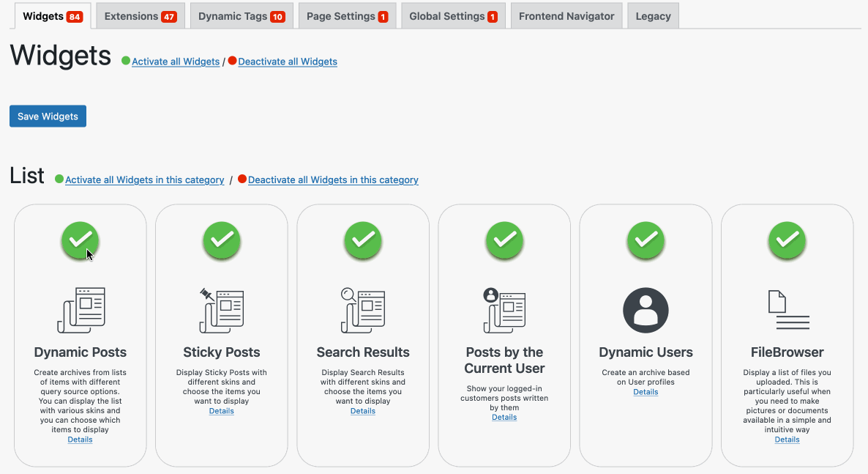Screen dimensions: 868x474
Task: Open Details link under Search Results
Action: (363, 411)
